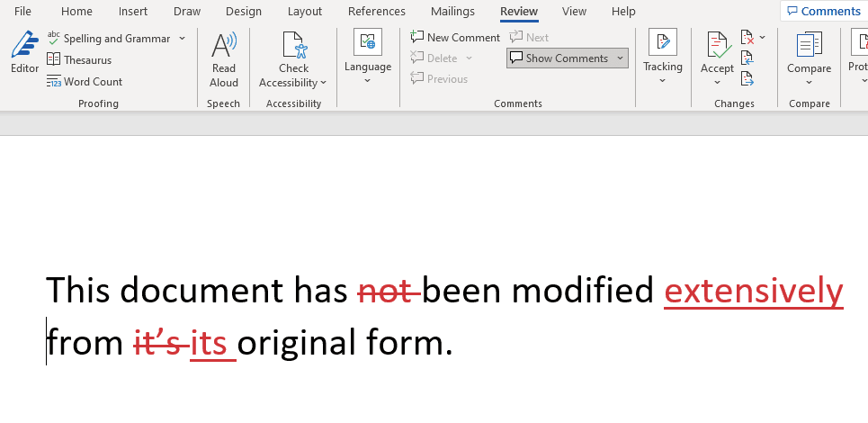Expand the Tracking options dropdown
Image resolution: width=868 pixels, height=423 pixels.
[663, 81]
